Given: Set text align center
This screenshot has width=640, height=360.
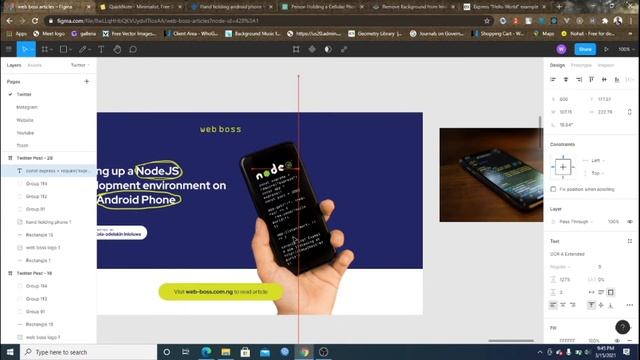Looking at the screenshot, I should click(563, 305).
